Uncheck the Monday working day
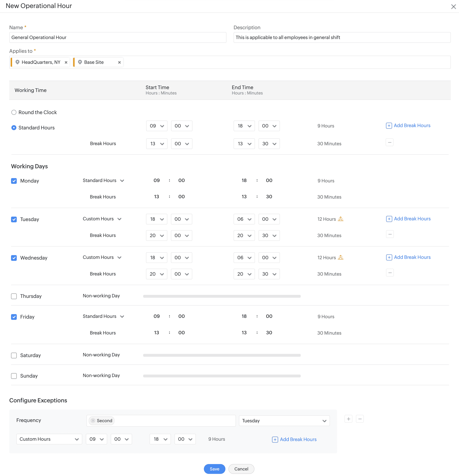The image size is (459, 476). click(x=14, y=181)
